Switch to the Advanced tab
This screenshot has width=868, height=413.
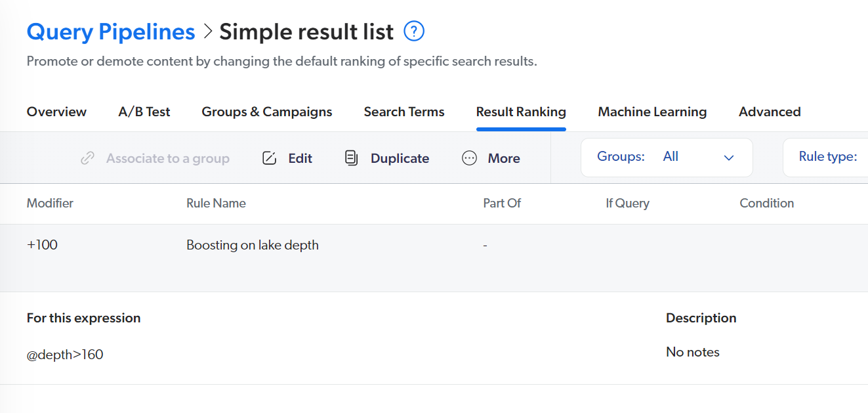(x=770, y=112)
